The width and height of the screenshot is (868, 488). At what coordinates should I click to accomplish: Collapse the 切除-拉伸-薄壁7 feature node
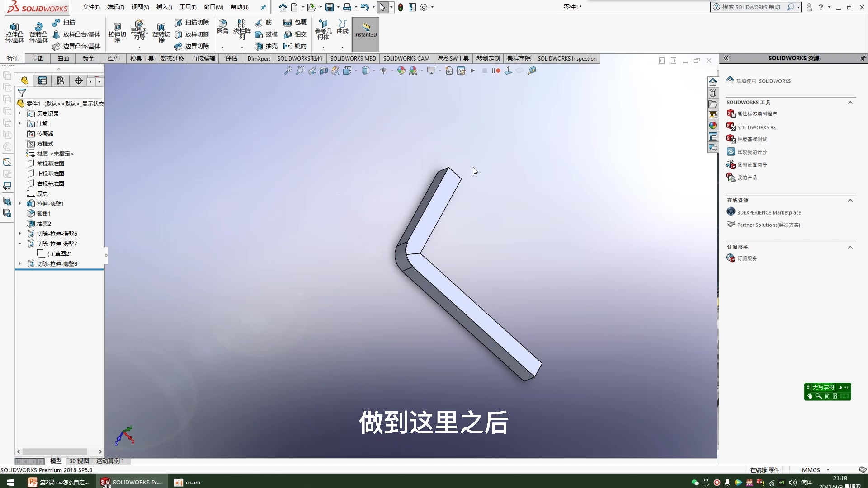coord(20,244)
